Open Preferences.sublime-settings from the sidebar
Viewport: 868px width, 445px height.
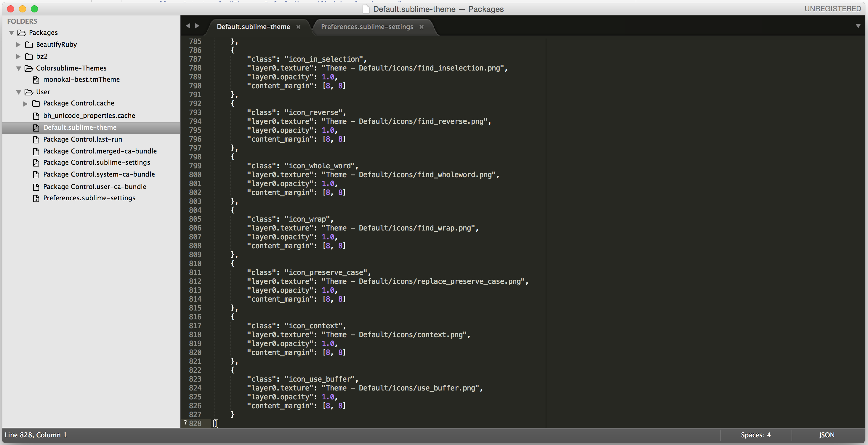point(89,198)
